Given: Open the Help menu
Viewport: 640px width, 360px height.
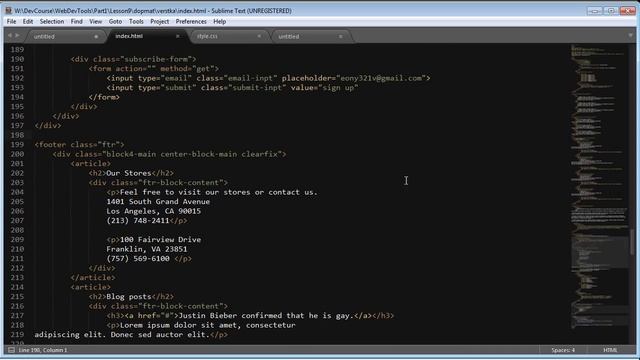Looking at the screenshot, I should click(220, 22).
